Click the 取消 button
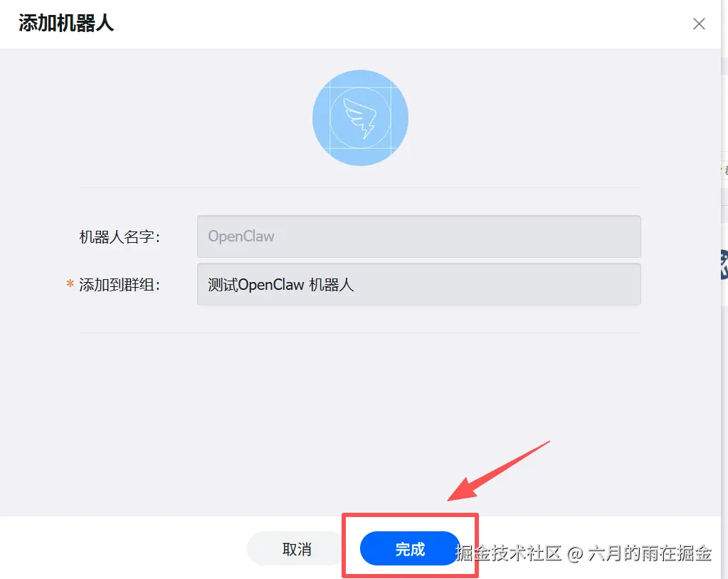This screenshot has width=728, height=579. [x=297, y=549]
